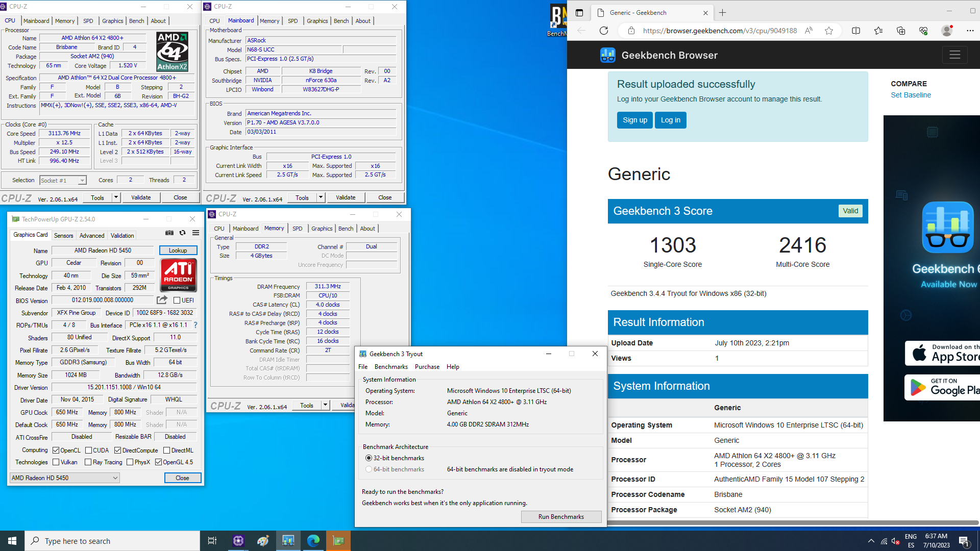This screenshot has height=551, width=980.
Task: Select the 32-bit benchmarks radio button
Action: tap(369, 458)
